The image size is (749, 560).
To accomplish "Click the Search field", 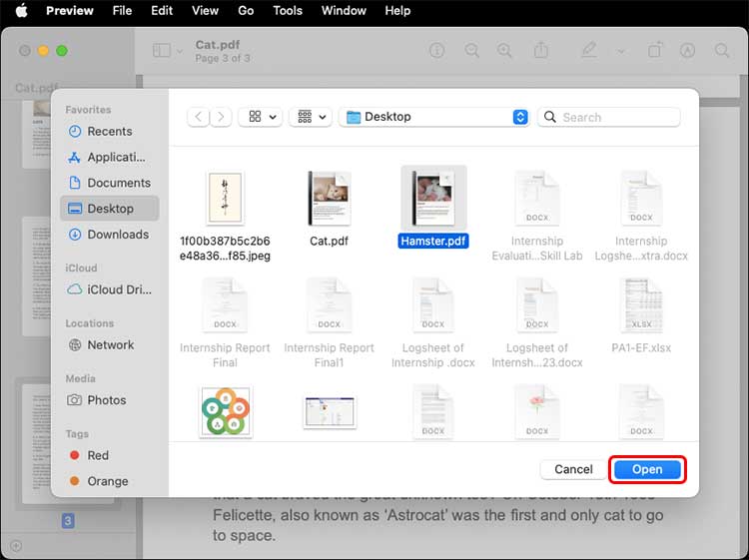I will (x=609, y=118).
